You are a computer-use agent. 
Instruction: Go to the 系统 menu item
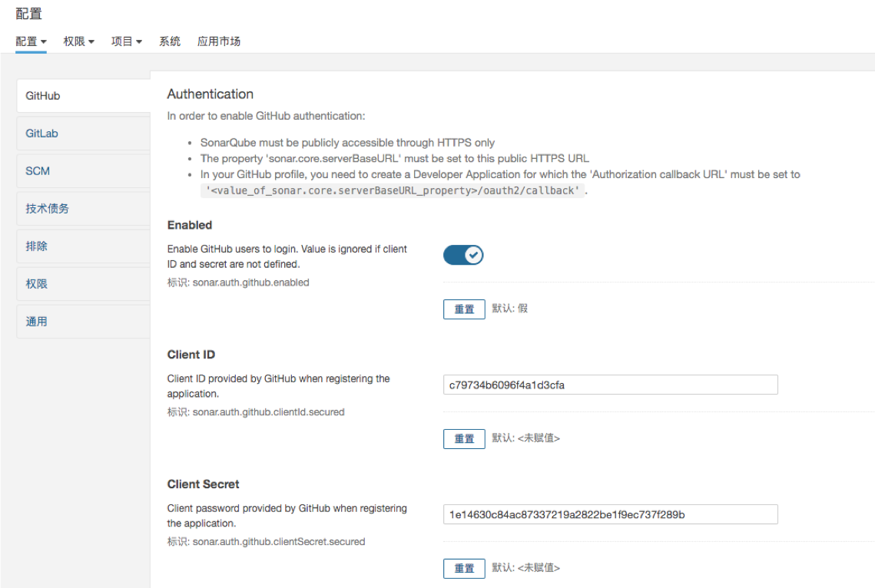coord(170,41)
